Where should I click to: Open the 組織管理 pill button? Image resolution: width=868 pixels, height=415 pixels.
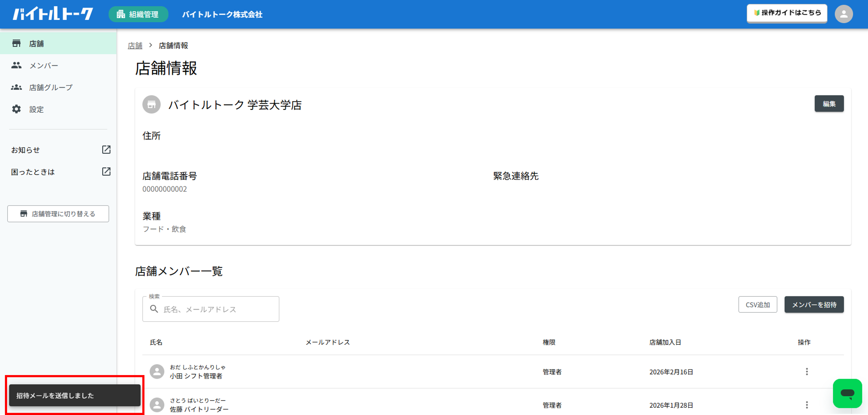138,14
